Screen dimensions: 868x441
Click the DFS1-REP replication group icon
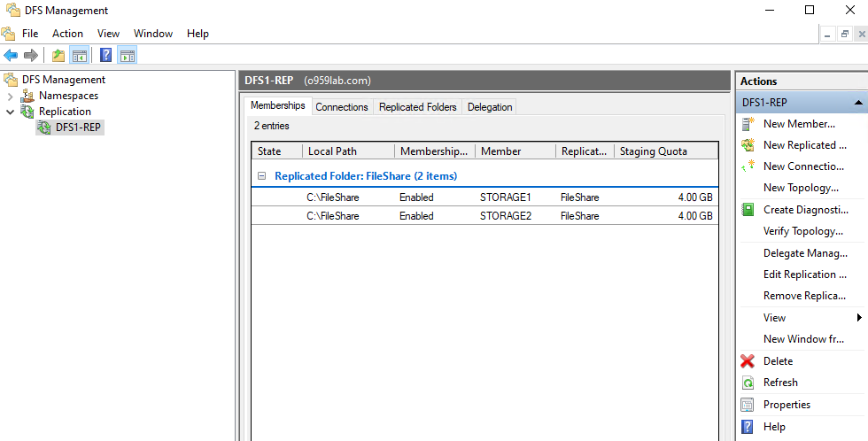44,128
